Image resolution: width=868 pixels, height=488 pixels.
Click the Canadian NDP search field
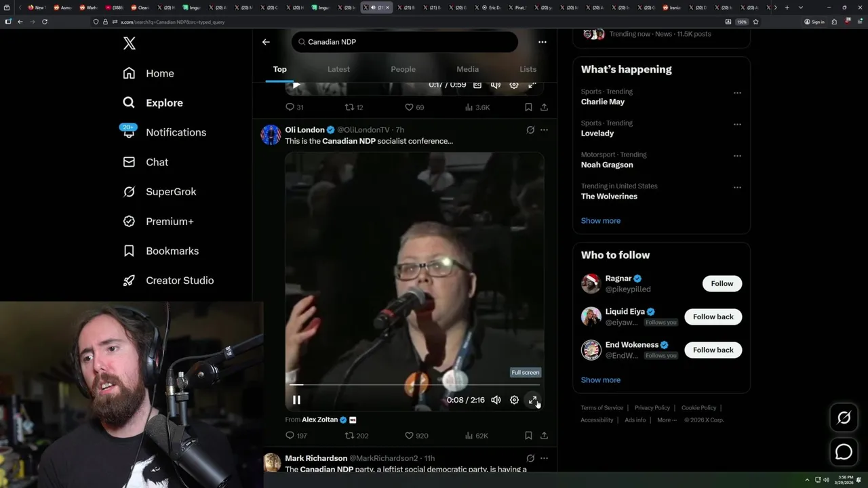tap(405, 42)
